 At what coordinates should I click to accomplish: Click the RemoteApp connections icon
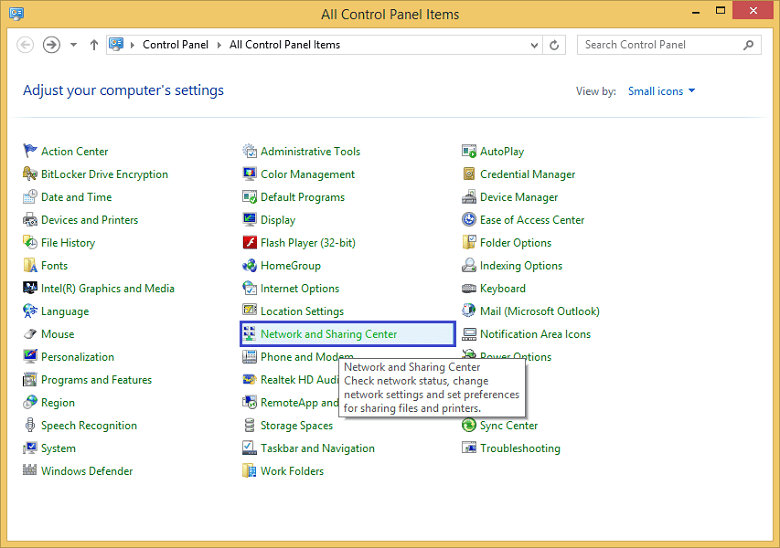click(x=249, y=401)
